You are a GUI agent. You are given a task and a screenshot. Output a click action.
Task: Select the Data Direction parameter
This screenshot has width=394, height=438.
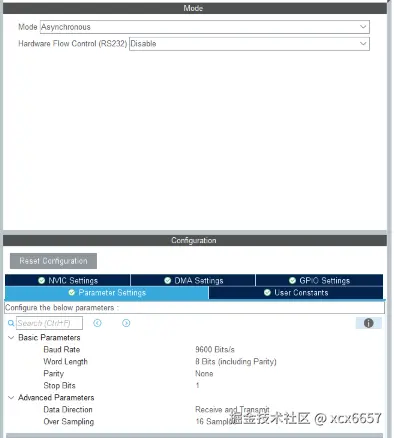click(x=68, y=410)
